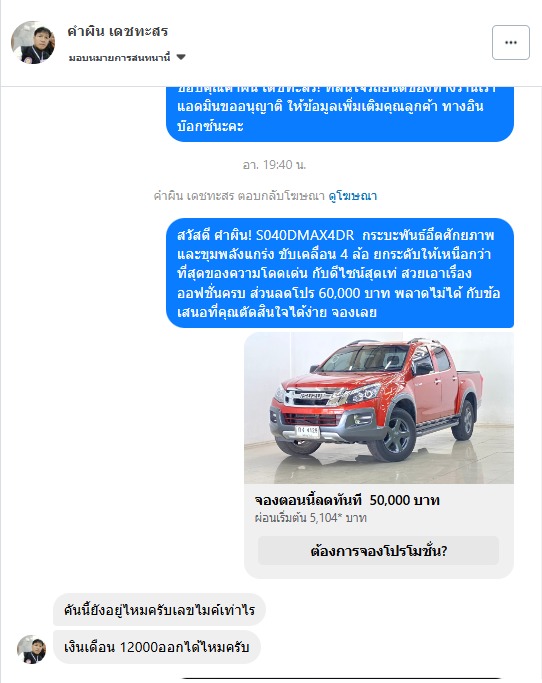Click the timestamp อา. 19:40 น.
This screenshot has width=542, height=683.
274,165
